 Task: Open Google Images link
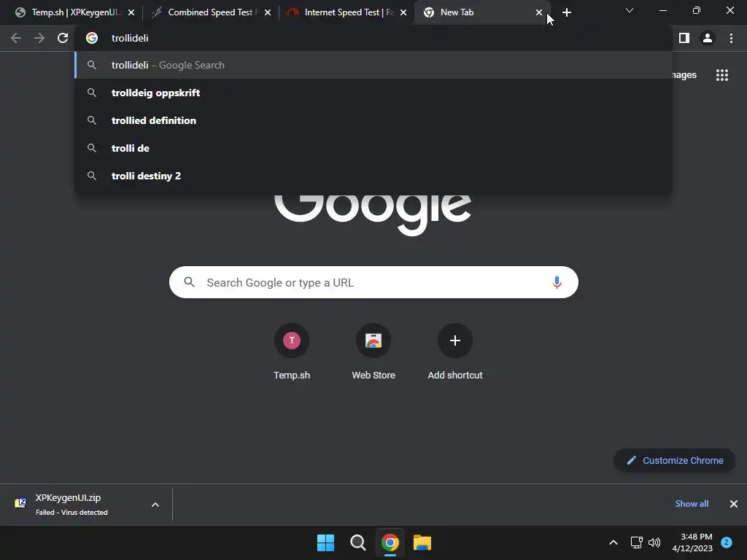[x=684, y=75]
